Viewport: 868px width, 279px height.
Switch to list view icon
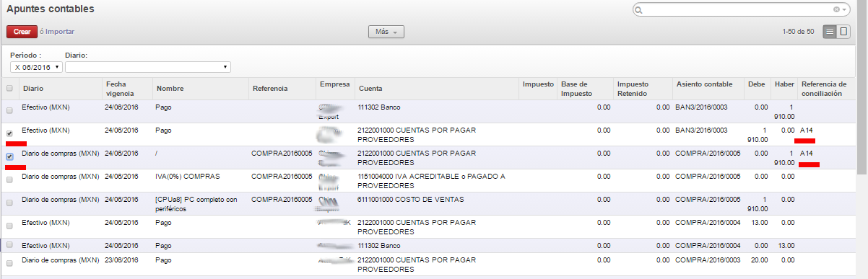(x=830, y=32)
